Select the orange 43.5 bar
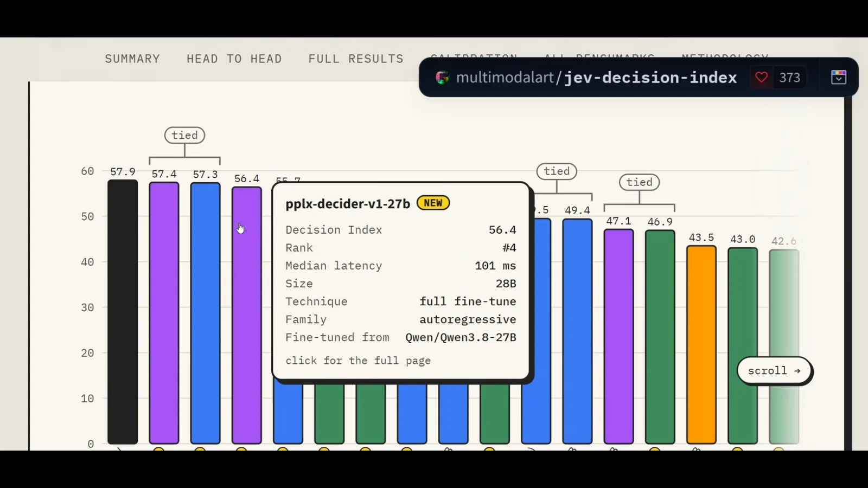The image size is (868, 488). [701, 345]
